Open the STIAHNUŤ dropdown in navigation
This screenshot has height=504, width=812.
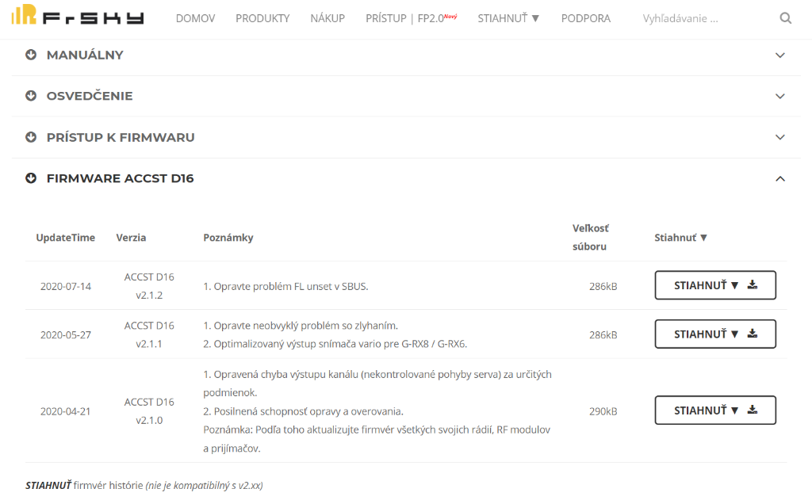[508, 18]
